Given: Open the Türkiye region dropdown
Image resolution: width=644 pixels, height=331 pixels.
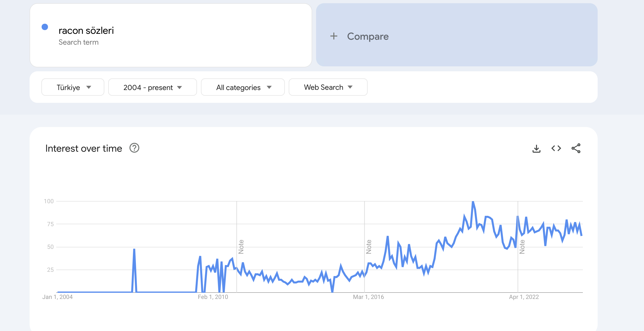Looking at the screenshot, I should point(73,87).
